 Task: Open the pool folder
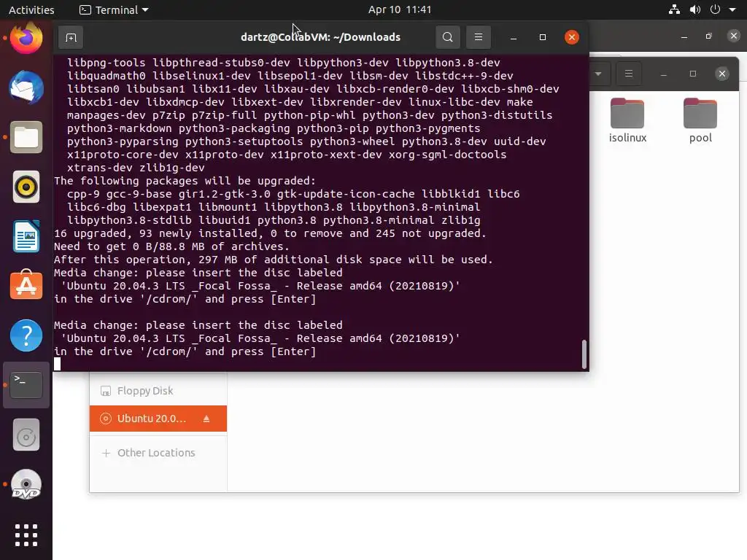pyautogui.click(x=700, y=120)
